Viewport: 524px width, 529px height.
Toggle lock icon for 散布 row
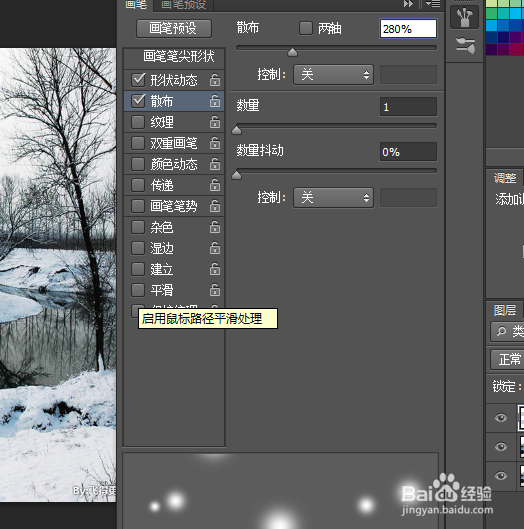pos(215,101)
